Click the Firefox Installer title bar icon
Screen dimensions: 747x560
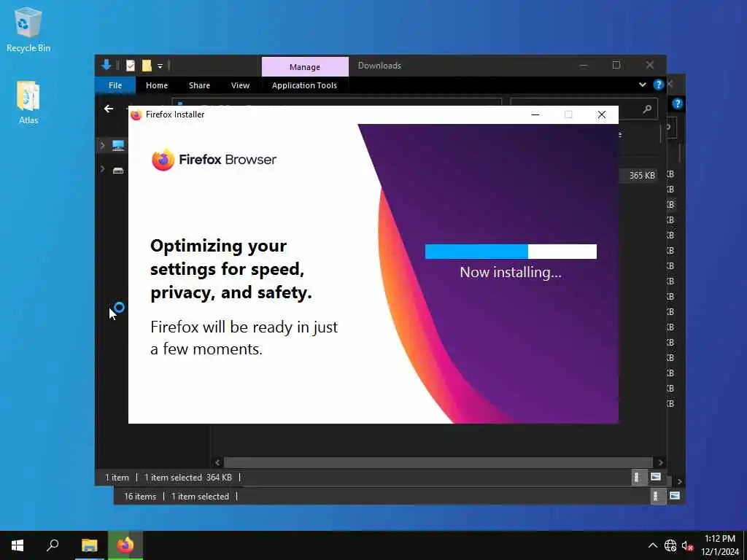pos(136,114)
